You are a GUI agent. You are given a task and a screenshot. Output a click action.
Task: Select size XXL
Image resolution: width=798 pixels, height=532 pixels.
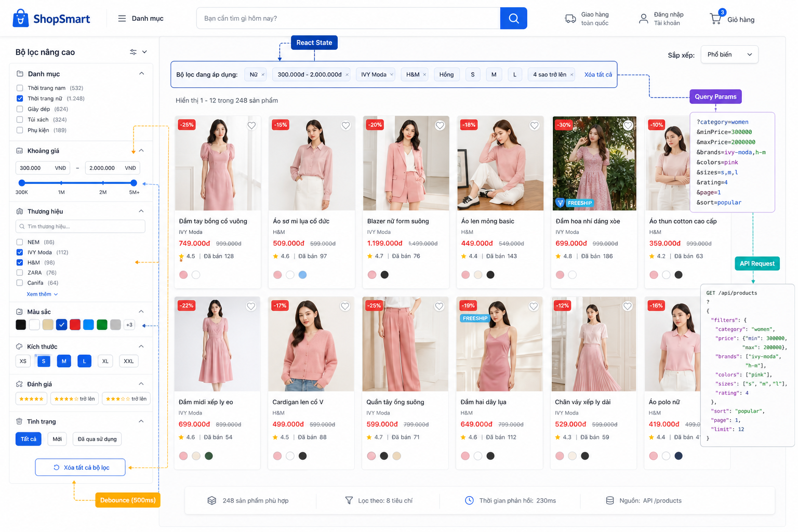[128, 361]
